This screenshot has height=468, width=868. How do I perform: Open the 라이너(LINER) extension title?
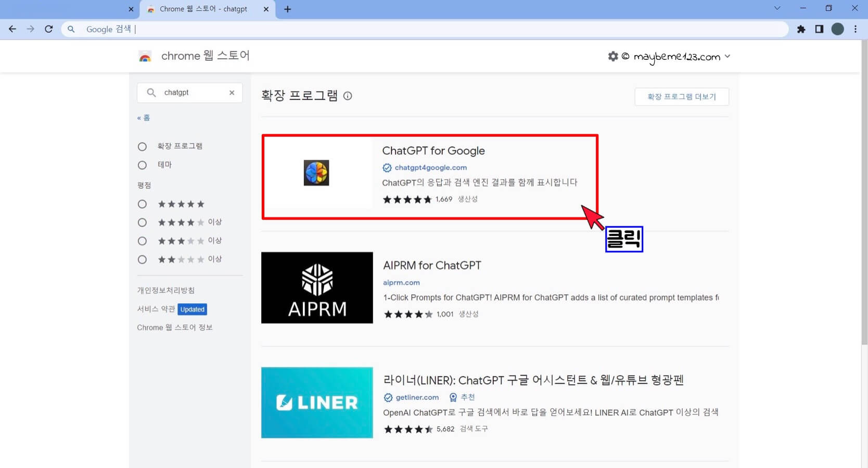pos(533,380)
